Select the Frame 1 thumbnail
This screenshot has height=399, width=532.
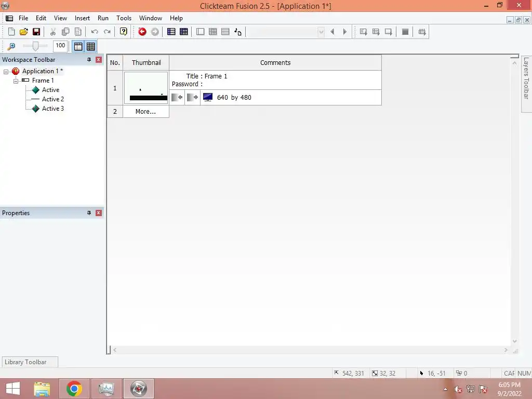[x=146, y=88]
